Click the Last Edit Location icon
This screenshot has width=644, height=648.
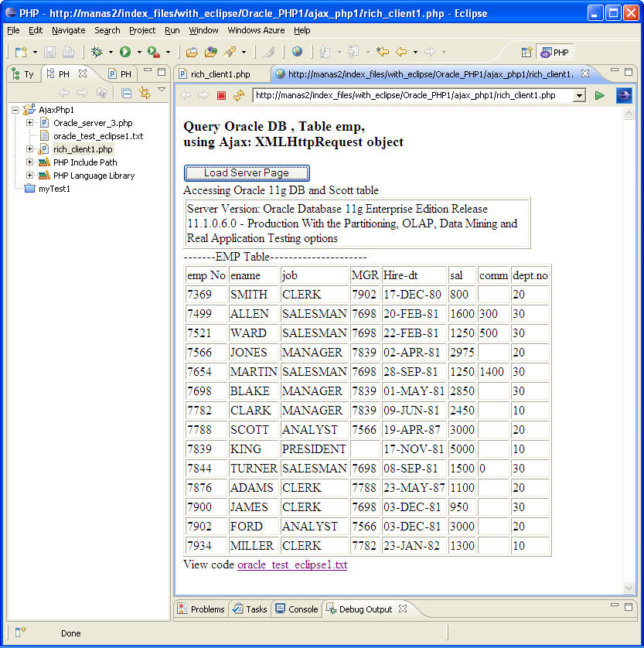click(383, 52)
